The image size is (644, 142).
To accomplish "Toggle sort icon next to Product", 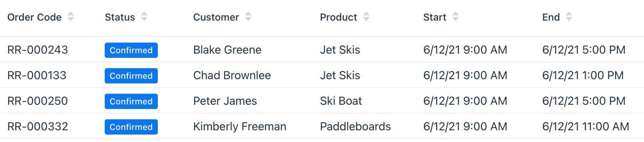I will 366,17.
